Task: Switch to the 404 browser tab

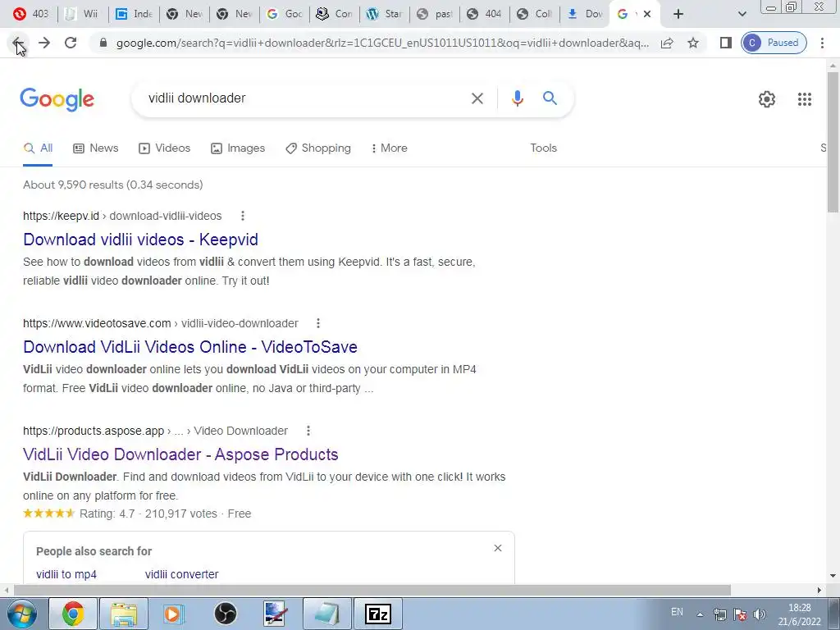Action: (x=484, y=14)
